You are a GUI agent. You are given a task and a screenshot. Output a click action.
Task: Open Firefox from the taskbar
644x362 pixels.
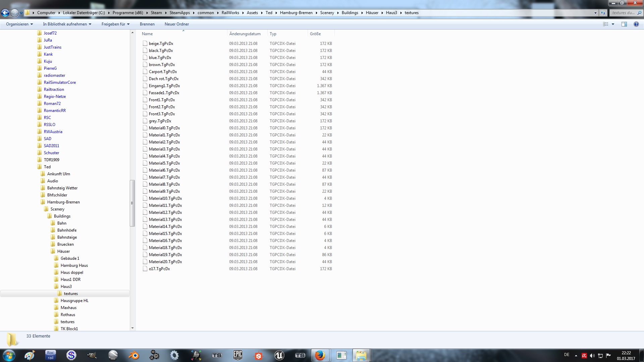click(x=320, y=355)
